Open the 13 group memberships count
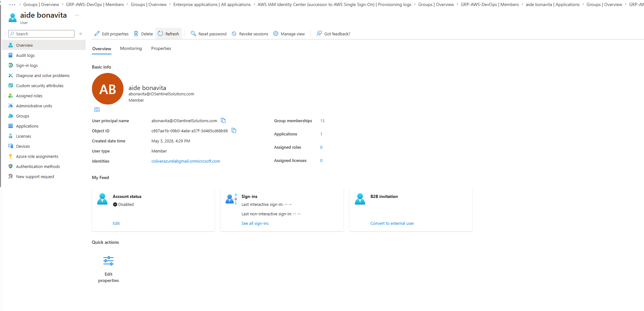This screenshot has height=311, width=644. tap(322, 121)
